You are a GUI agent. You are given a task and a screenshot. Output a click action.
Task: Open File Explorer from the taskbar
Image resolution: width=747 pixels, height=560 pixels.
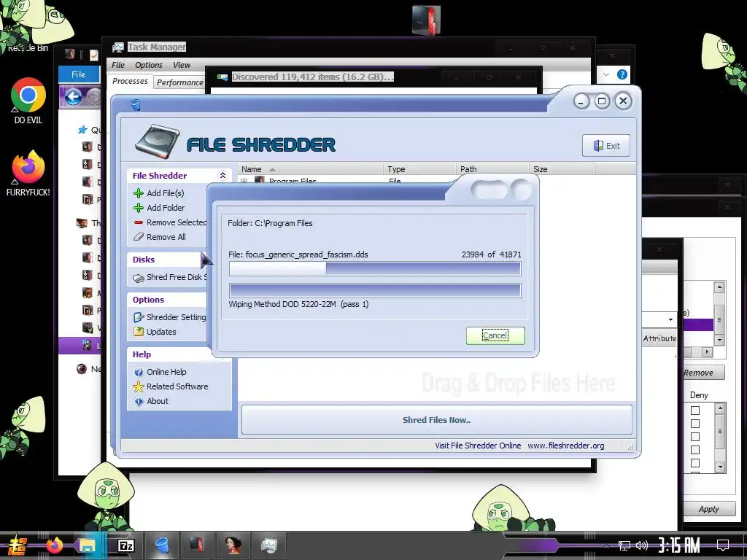pyautogui.click(x=88, y=545)
